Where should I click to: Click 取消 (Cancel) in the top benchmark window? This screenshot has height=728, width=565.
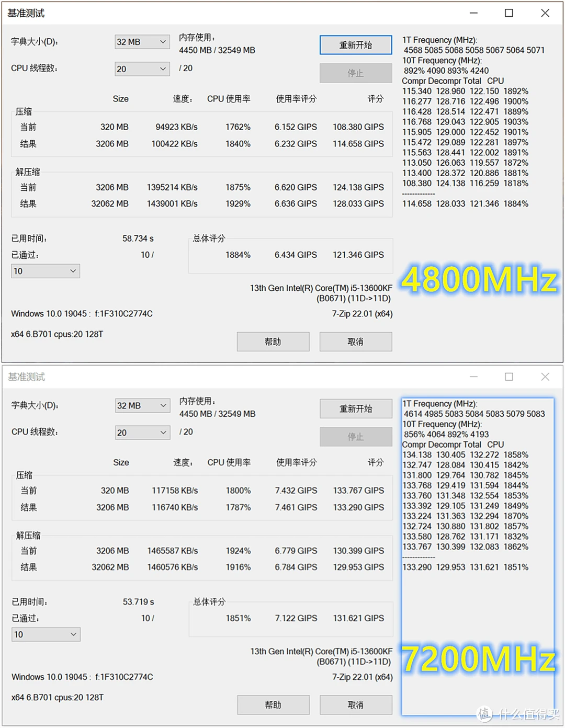pyautogui.click(x=356, y=342)
